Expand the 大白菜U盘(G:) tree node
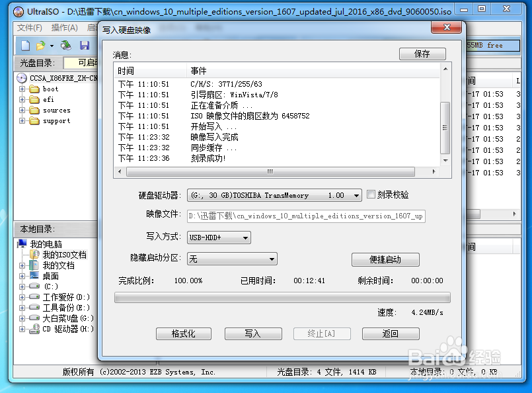 22,318
